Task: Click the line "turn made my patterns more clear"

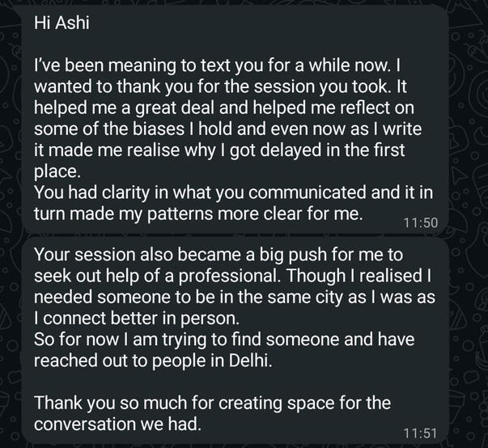Action: (x=199, y=213)
